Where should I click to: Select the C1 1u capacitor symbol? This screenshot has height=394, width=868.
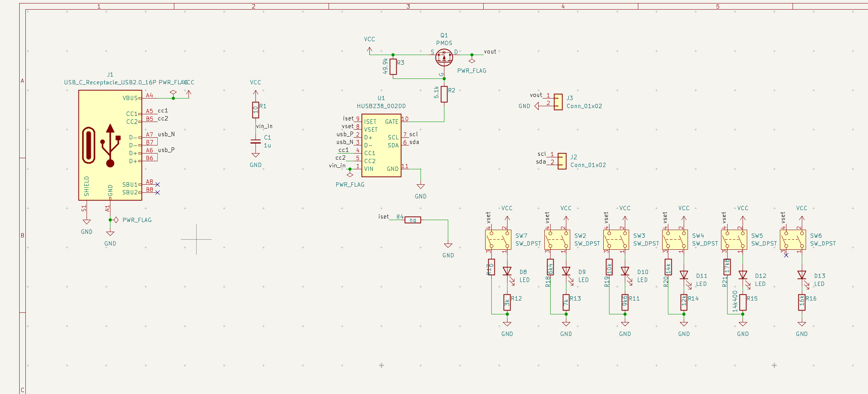click(255, 142)
